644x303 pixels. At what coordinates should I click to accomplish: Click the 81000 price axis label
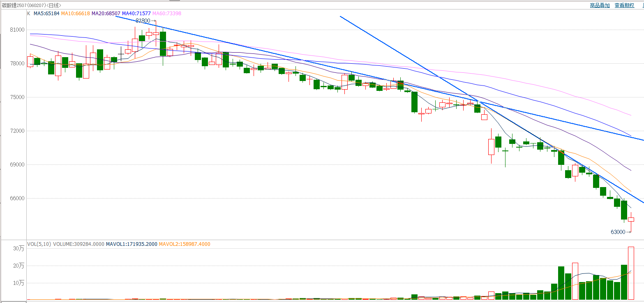[18, 30]
